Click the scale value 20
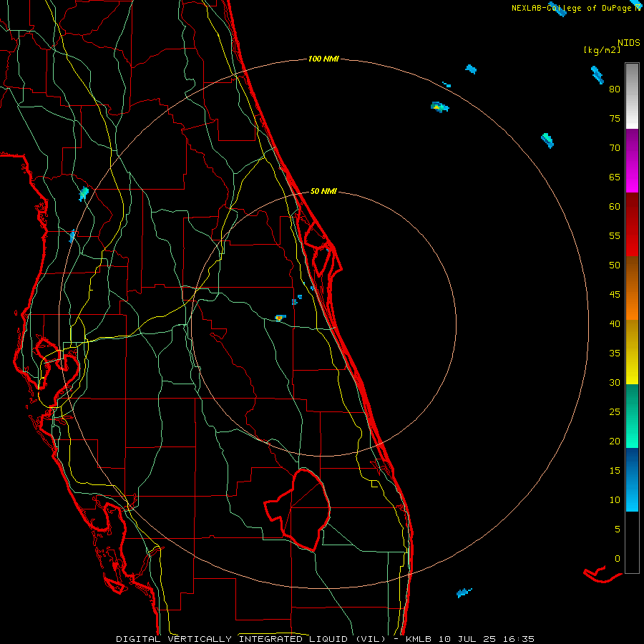 [615, 441]
